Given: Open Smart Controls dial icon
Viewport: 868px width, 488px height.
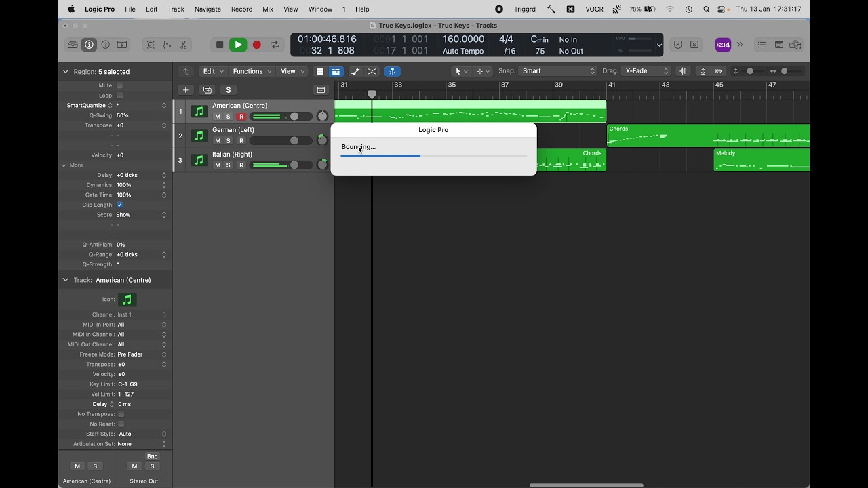Looking at the screenshot, I should tap(151, 45).
